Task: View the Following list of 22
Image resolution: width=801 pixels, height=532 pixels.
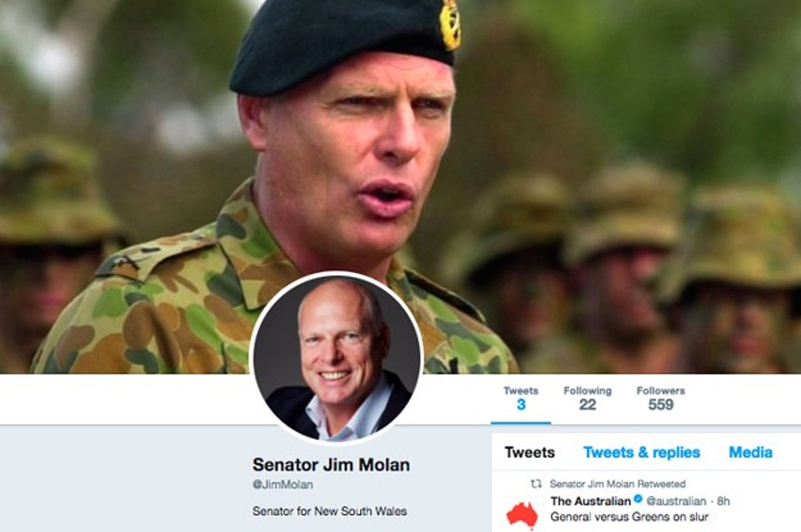Action: 587,398
